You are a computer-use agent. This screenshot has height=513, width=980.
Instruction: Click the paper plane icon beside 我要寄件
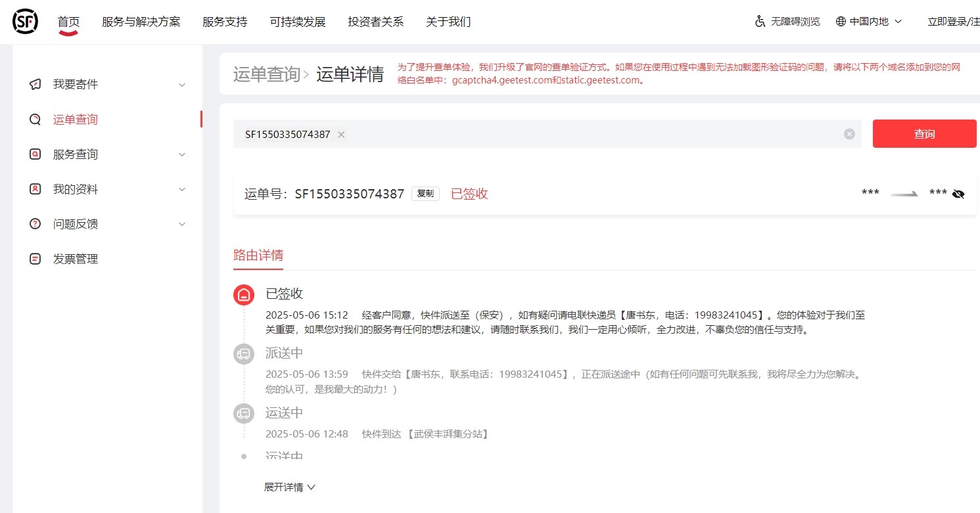point(35,85)
